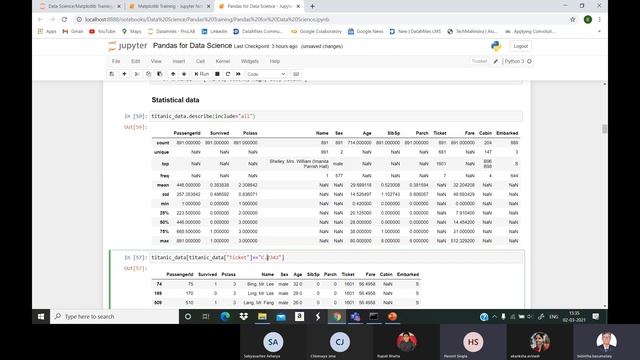Switch to the Matplotlib Training Jupyter tab
640x360 pixels.
[169, 6]
